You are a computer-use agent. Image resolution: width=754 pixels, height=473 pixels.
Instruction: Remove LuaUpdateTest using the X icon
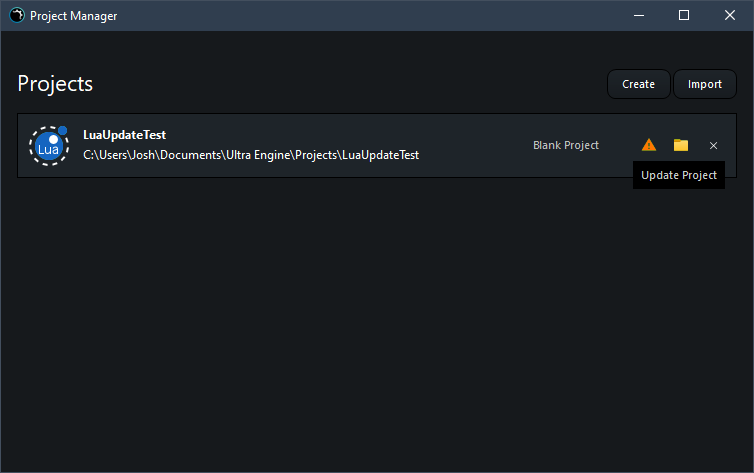[x=713, y=146]
